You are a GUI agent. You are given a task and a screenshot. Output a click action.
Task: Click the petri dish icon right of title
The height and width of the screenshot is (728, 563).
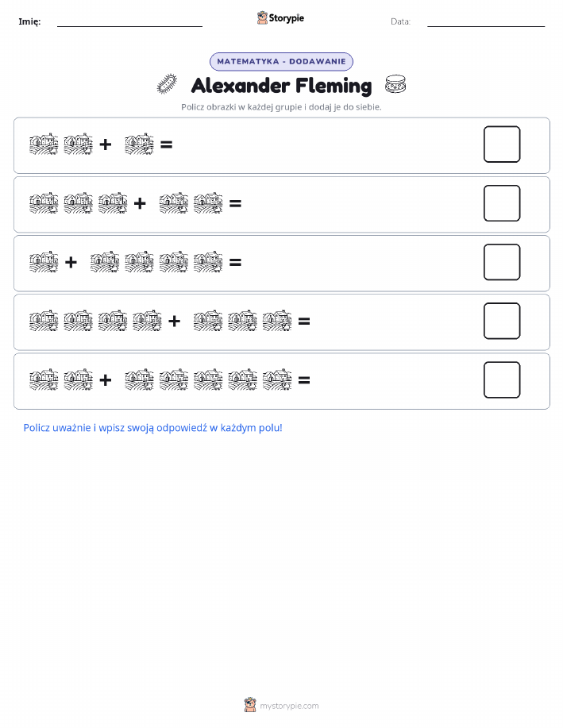(x=395, y=84)
